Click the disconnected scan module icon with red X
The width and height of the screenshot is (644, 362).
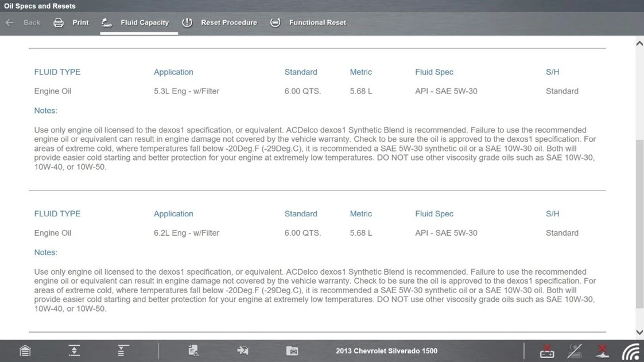(x=602, y=351)
